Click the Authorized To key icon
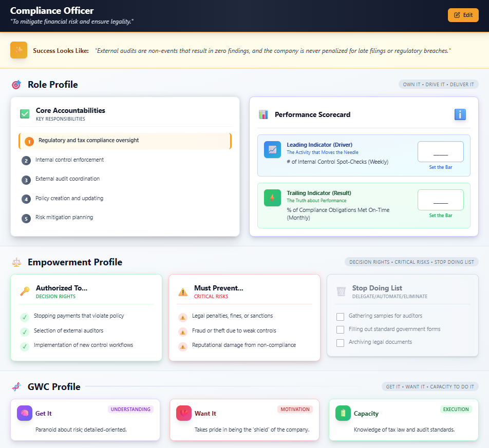This screenshot has height=448, width=489. tap(25, 291)
